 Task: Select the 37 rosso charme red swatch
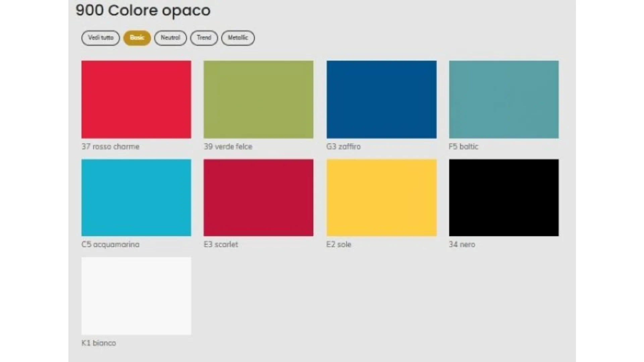click(136, 99)
